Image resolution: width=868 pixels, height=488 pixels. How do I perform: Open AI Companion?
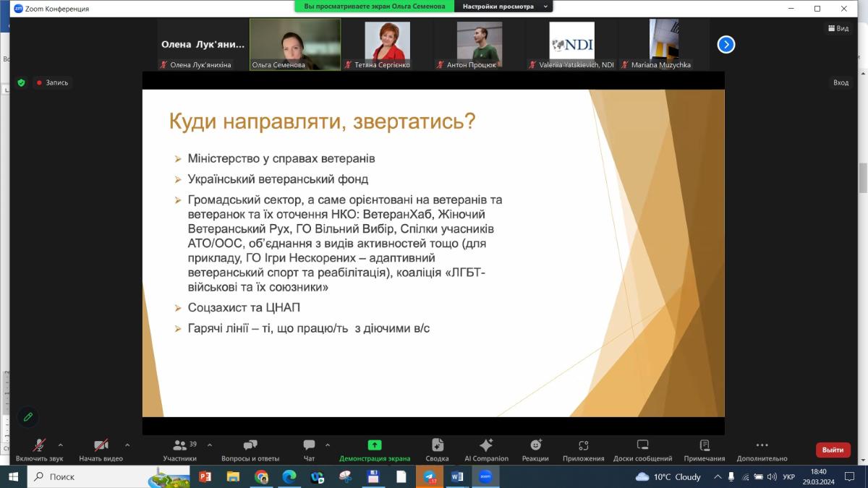(x=486, y=450)
